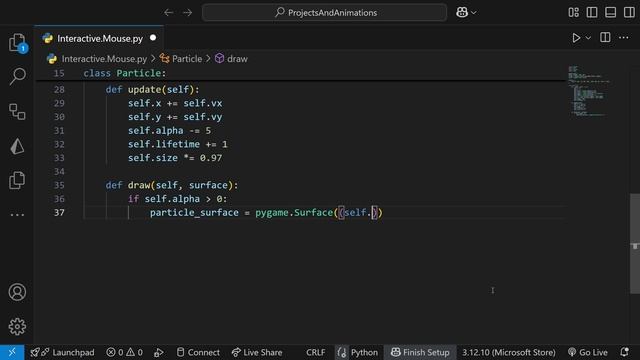Open the Azure view in activity bar

pos(17,146)
